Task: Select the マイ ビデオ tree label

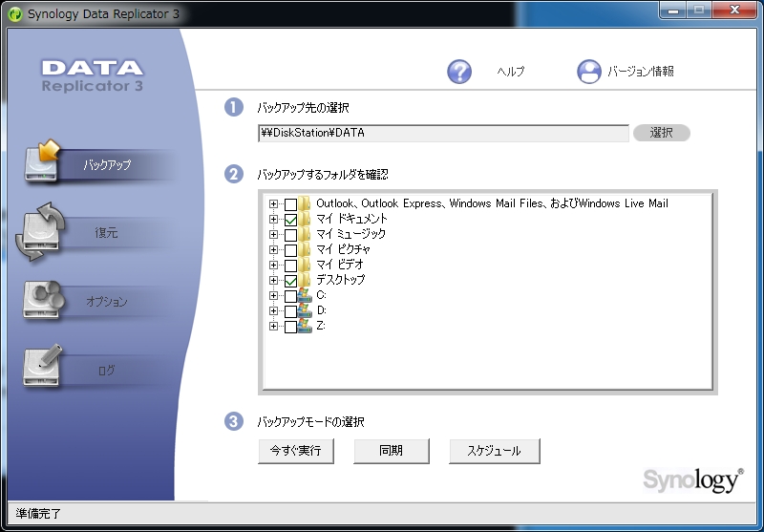Action: pos(340,265)
